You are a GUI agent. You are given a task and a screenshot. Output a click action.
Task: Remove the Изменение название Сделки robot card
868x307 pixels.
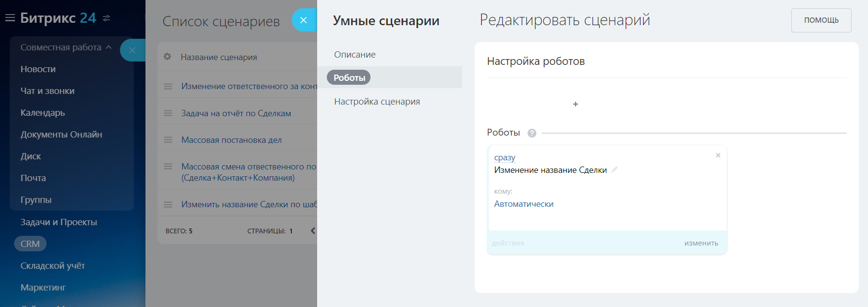[x=718, y=155]
